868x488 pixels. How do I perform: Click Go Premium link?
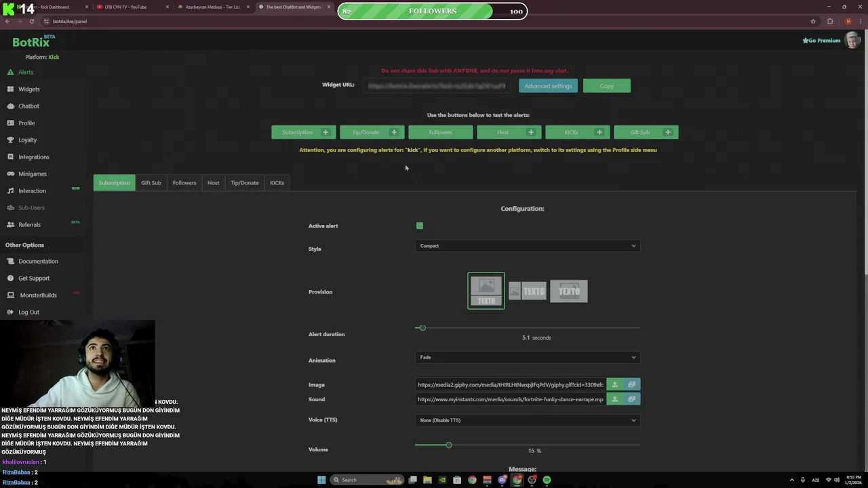(821, 41)
